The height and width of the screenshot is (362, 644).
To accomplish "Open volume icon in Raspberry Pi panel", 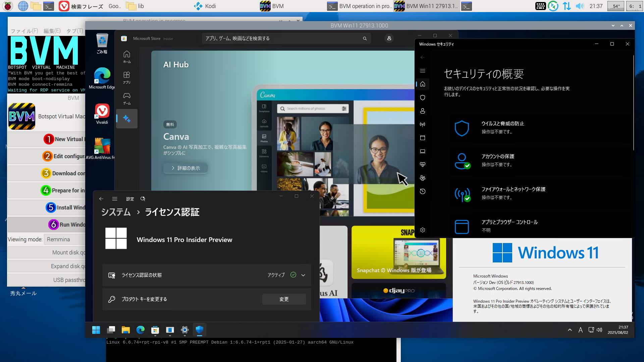I will (x=580, y=6).
